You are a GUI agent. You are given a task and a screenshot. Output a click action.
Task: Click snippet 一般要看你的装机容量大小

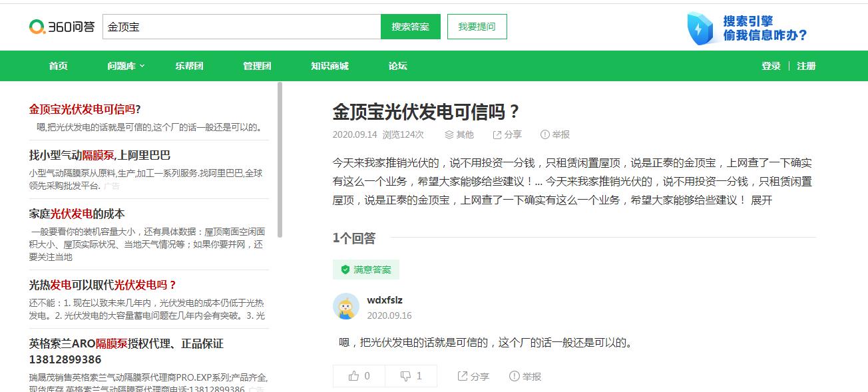(x=146, y=244)
